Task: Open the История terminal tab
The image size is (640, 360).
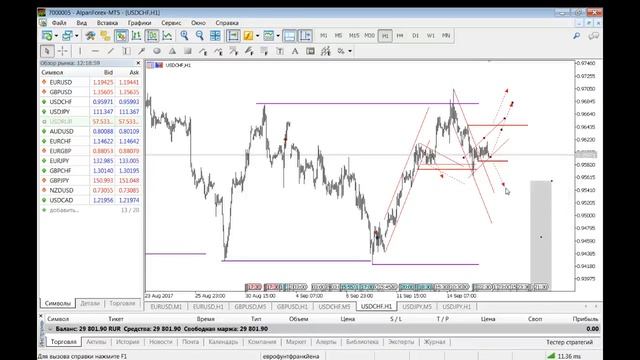Action: click(127, 342)
